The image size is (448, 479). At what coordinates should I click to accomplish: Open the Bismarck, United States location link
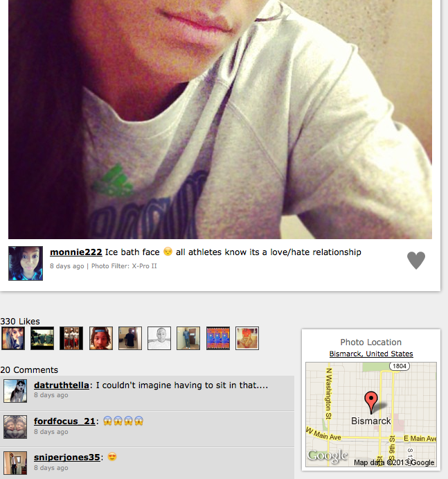pyautogui.click(x=371, y=354)
